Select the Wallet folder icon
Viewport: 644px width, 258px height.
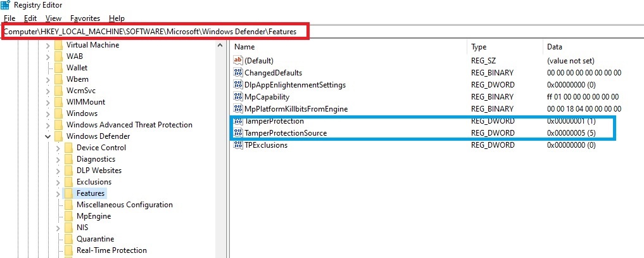tap(59, 68)
